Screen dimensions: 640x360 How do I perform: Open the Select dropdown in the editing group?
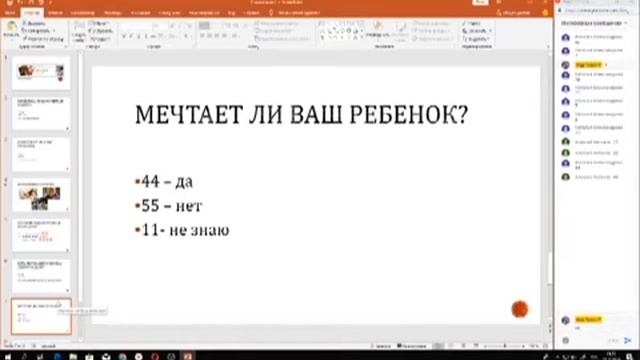click(476, 39)
